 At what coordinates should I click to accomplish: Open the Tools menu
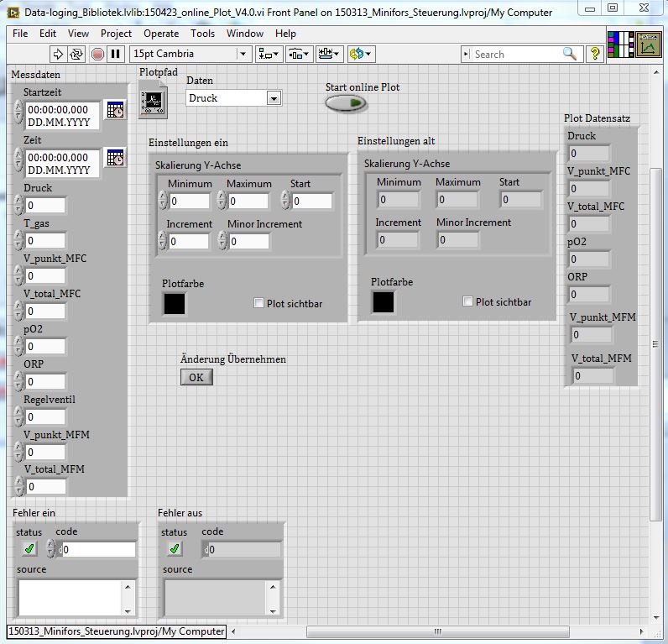pyautogui.click(x=202, y=34)
